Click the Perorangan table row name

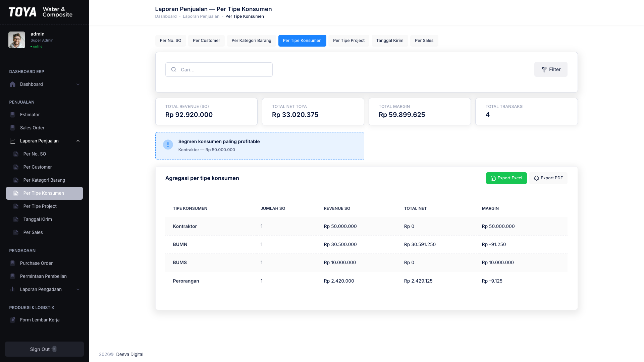(186, 281)
